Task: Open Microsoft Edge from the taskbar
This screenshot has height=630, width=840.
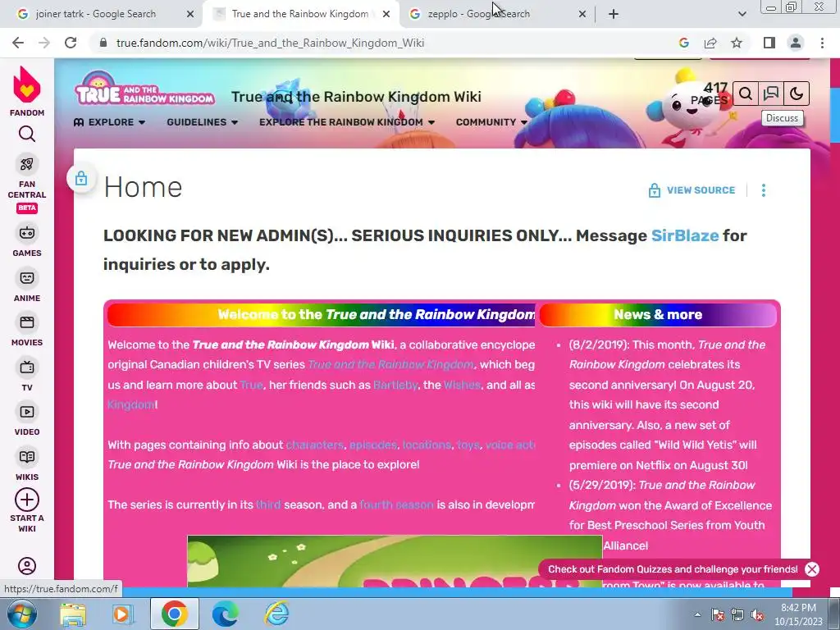Action: click(x=226, y=614)
